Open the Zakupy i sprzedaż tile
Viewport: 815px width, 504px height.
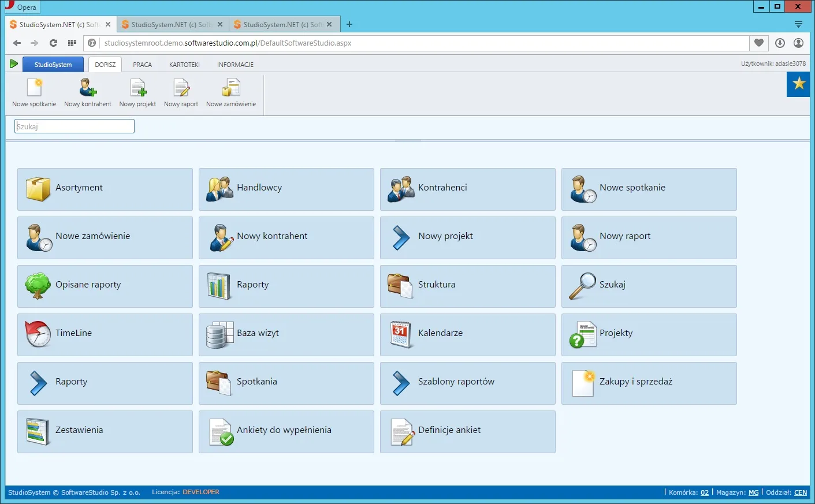pos(649,383)
